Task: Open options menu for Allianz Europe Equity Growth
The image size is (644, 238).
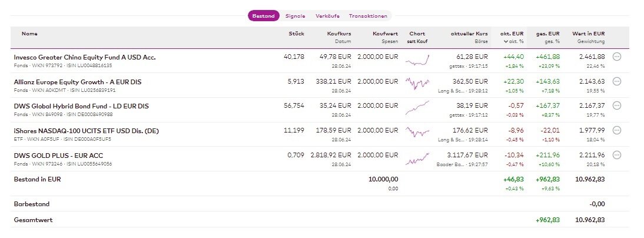Action: point(617,81)
